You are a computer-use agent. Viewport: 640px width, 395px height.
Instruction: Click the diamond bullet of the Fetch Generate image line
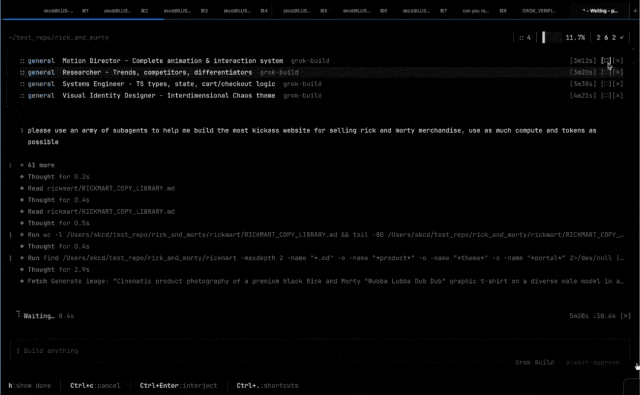22,281
